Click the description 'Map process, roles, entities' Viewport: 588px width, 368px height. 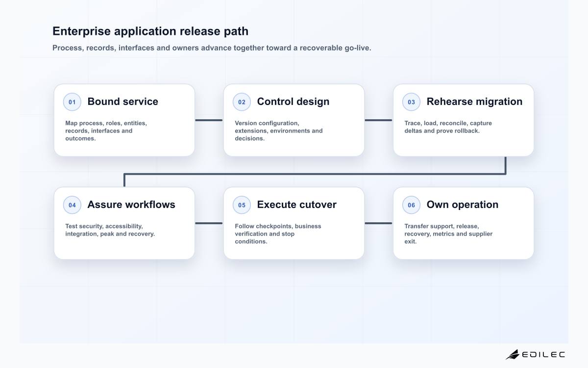(x=106, y=131)
